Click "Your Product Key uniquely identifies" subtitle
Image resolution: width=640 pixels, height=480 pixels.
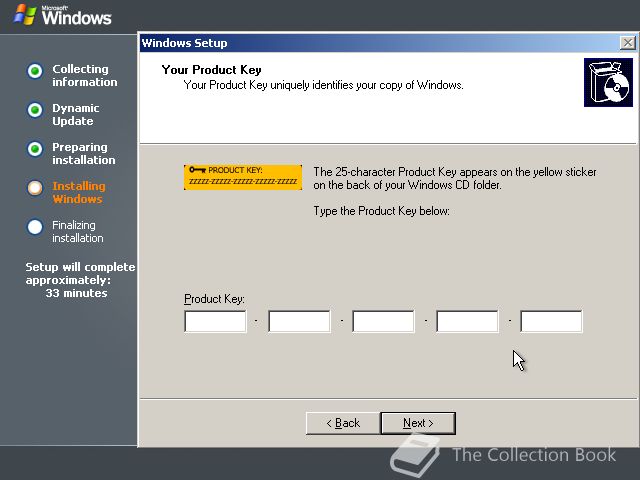tap(323, 85)
